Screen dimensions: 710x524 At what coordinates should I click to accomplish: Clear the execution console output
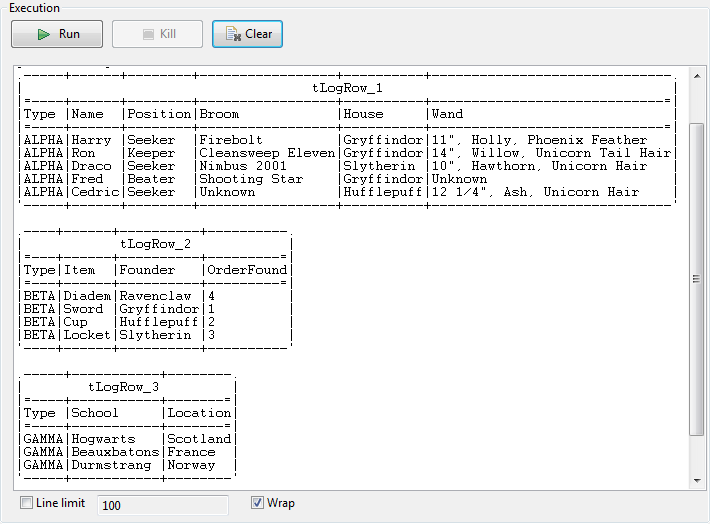tap(247, 34)
